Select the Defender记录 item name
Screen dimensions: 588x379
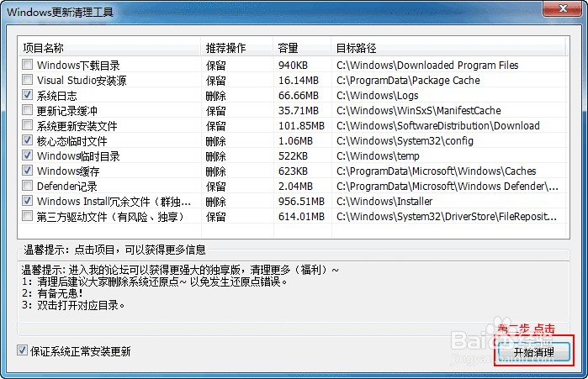click(66, 186)
